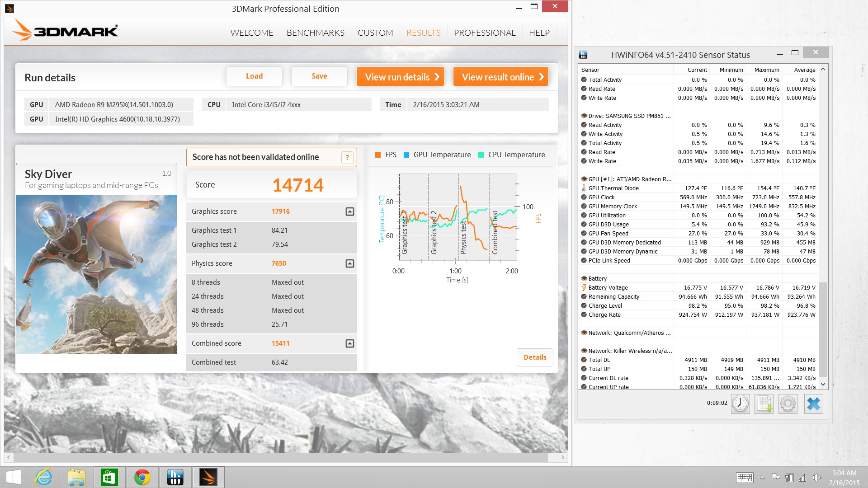Click the 96 threads result row

(271, 324)
